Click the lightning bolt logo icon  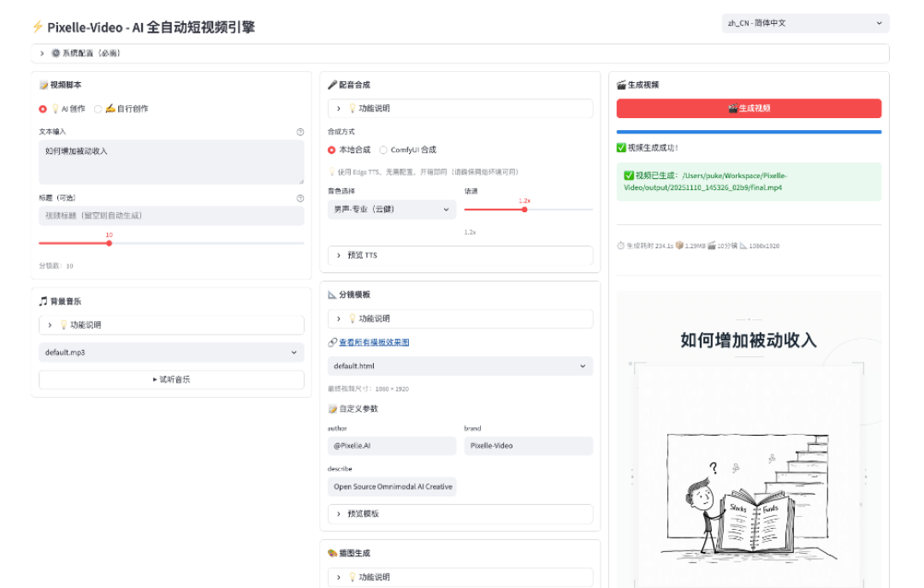(x=38, y=27)
